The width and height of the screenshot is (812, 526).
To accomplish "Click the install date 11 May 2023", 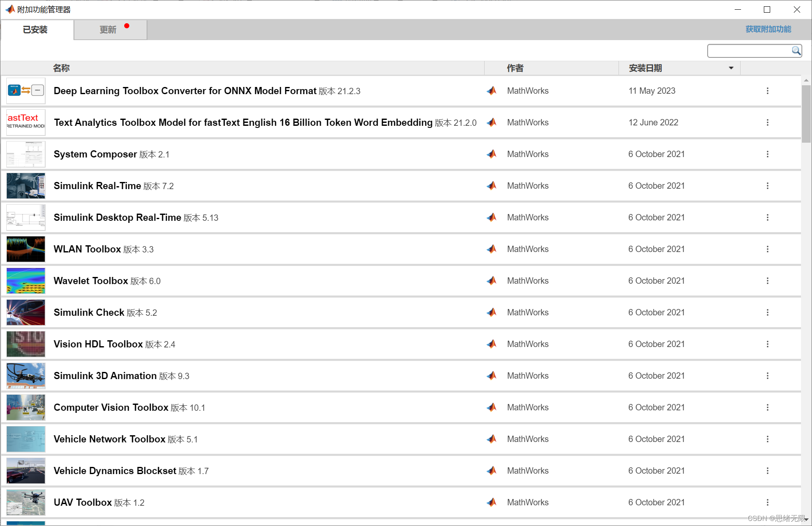I will tap(652, 91).
